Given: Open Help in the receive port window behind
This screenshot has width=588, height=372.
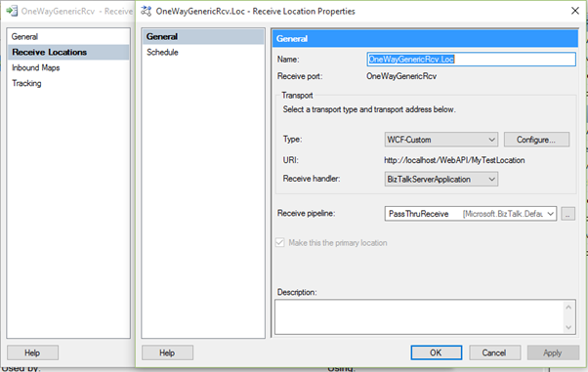Looking at the screenshot, I should [32, 352].
